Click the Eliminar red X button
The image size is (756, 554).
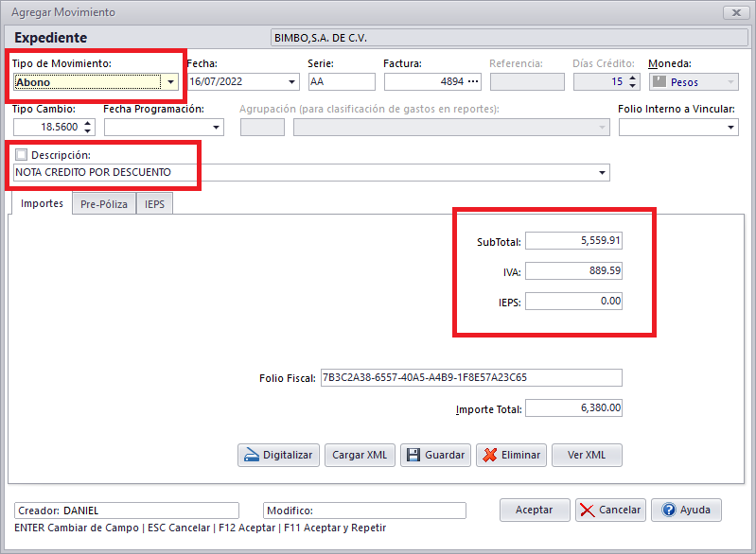pos(511,455)
